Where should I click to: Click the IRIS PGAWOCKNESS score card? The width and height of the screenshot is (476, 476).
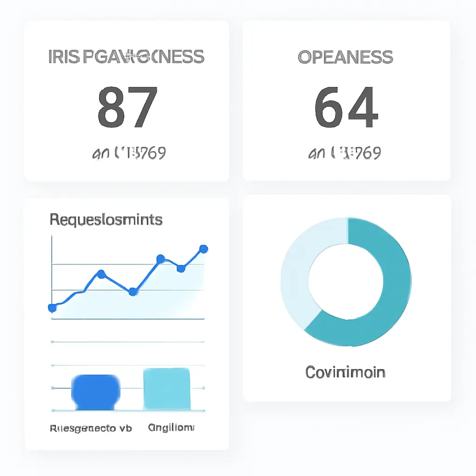coord(127,100)
